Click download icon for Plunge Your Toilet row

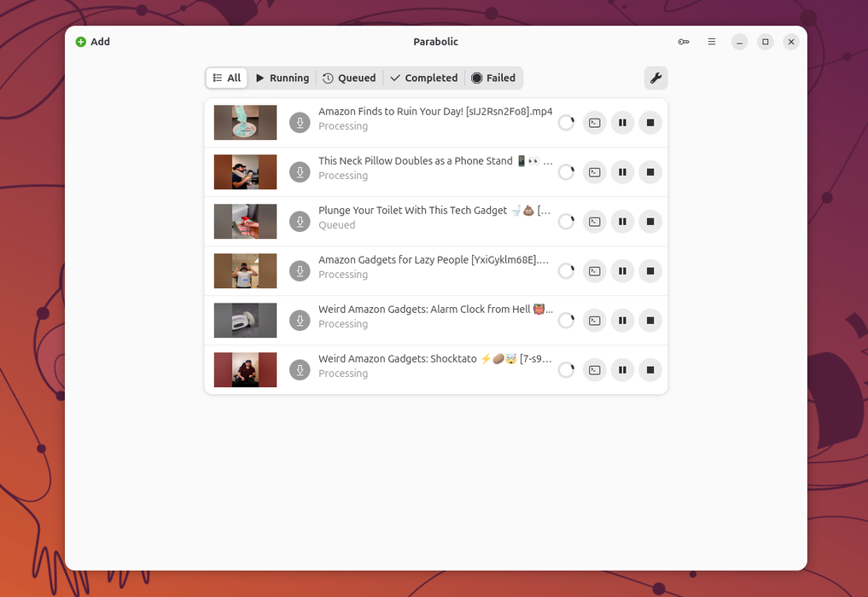tap(300, 221)
